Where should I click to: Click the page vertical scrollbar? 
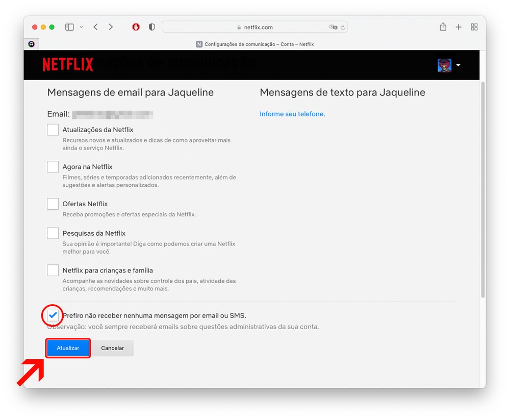483,189
